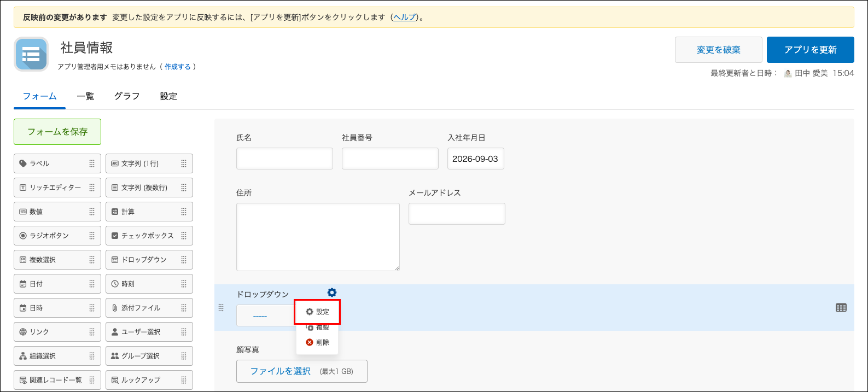Choose 設定 from the field popup menu

coord(317,312)
